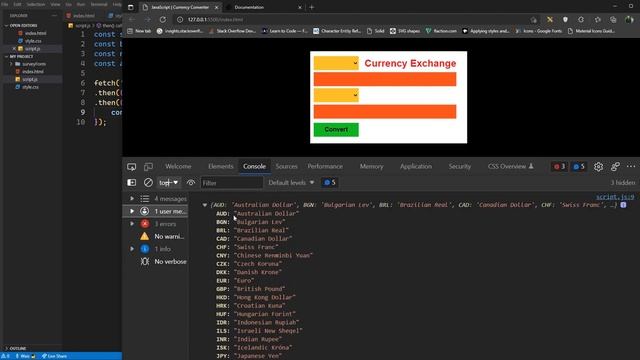Viewport: 640px width, 360px height.
Task: Open DevTools settings gear
Action: 598,167
